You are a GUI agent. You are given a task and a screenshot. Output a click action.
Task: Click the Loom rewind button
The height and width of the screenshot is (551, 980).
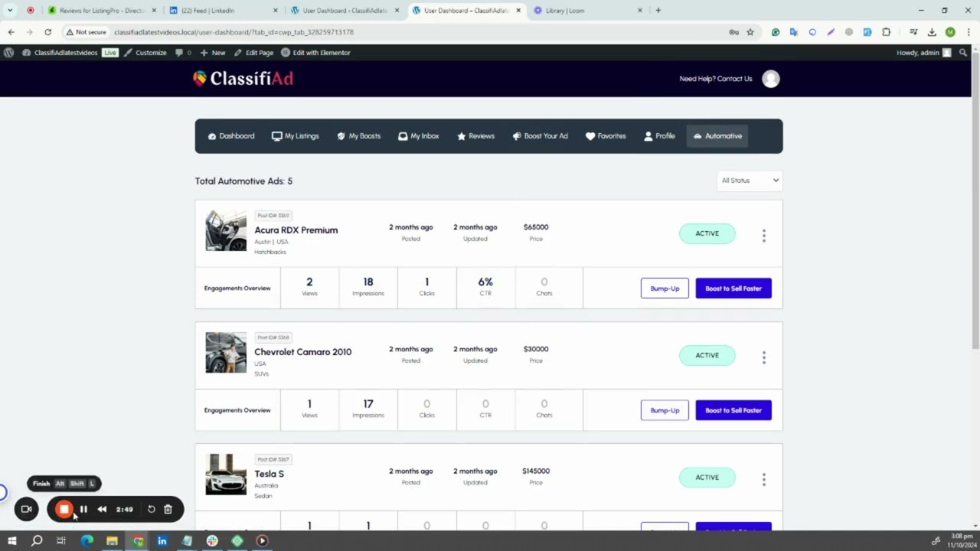click(x=102, y=509)
